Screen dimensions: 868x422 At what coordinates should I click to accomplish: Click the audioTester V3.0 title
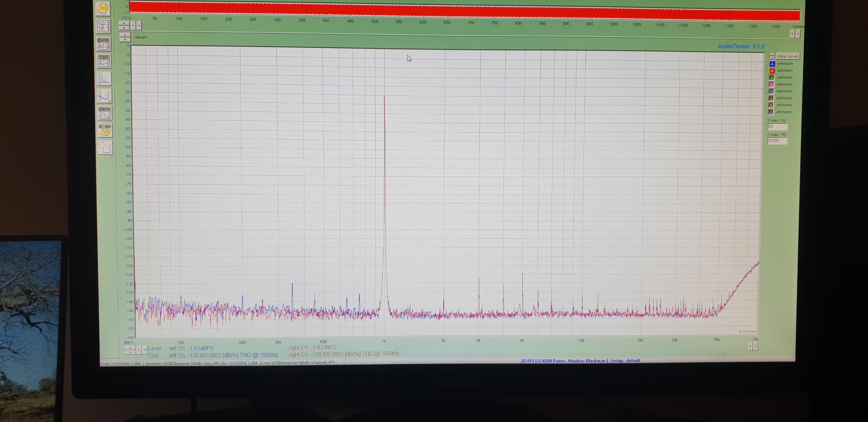[741, 47]
